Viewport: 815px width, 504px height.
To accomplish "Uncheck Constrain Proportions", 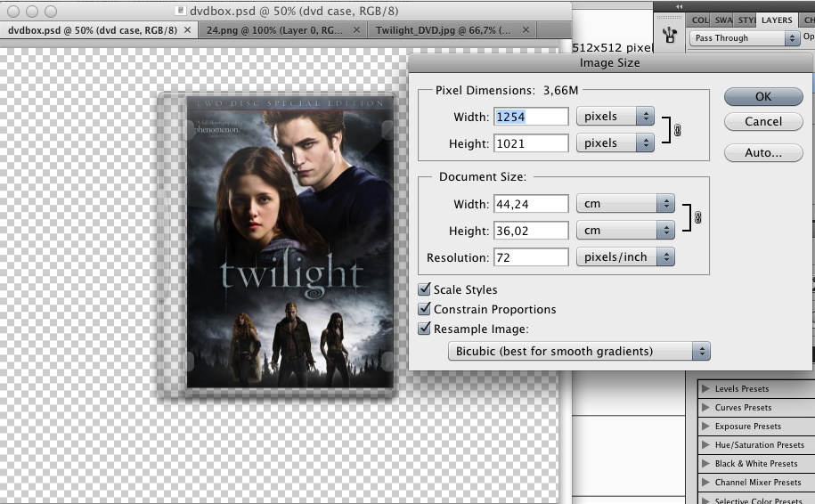I will click(x=424, y=309).
